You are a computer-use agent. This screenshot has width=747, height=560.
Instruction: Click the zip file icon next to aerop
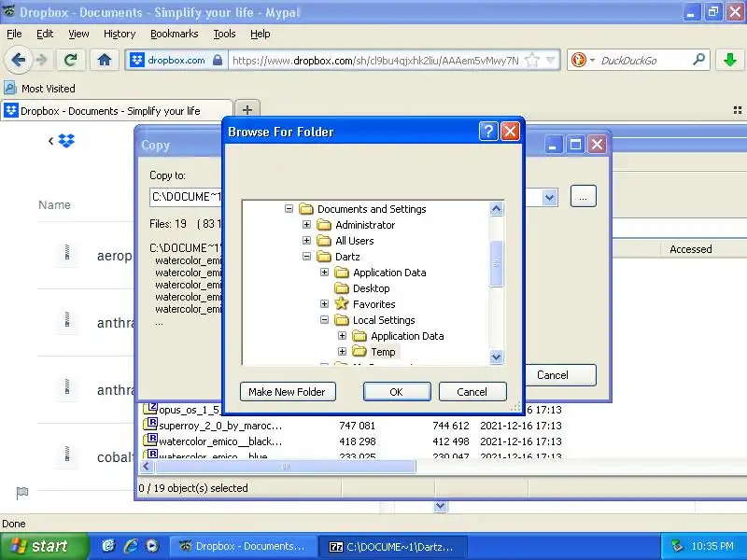(67, 253)
